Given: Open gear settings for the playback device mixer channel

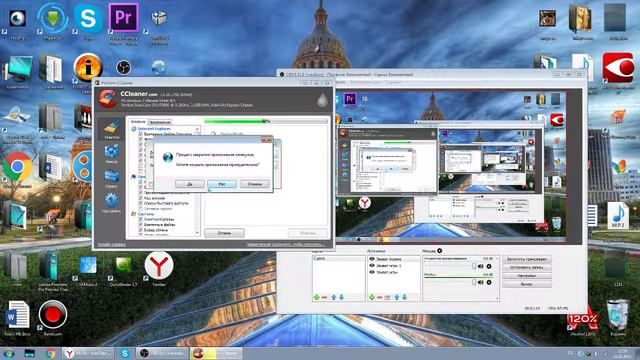Looking at the screenshot, I should pyautogui.click(x=489, y=266).
